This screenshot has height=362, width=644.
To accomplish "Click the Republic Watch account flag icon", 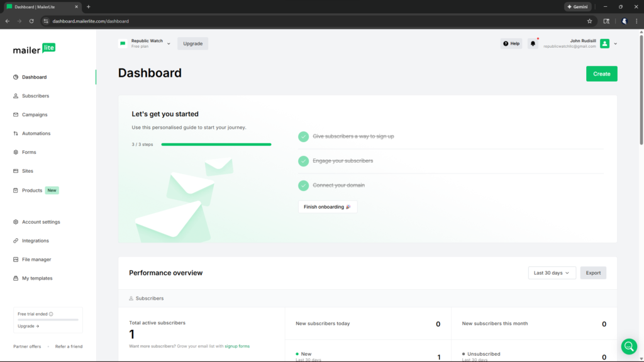I will 123,43.
